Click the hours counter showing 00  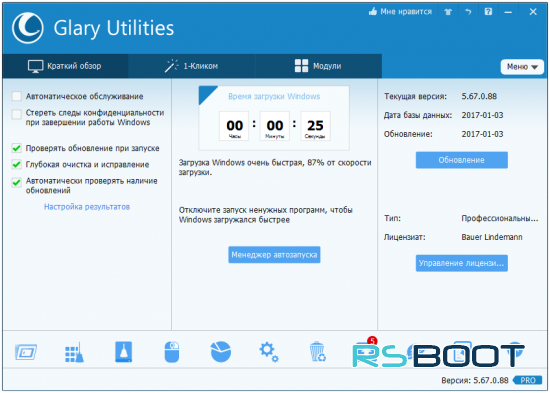click(234, 126)
